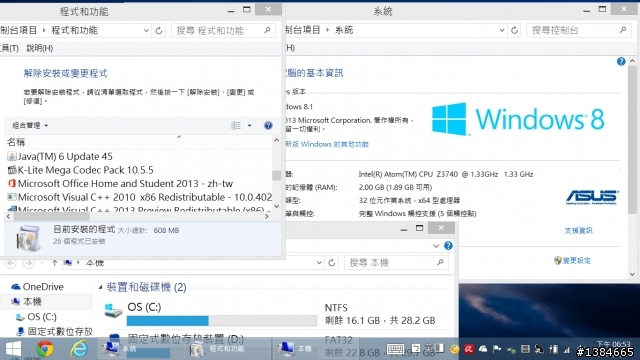Refresh the 本機 explorer address bar
Viewport: 640px width, 360px height.
331,262
